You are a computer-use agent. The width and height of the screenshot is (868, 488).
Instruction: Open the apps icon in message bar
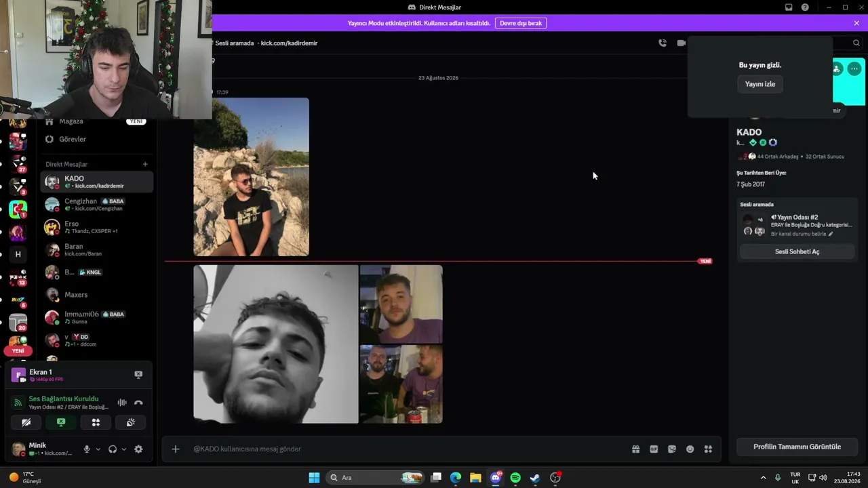tap(708, 449)
